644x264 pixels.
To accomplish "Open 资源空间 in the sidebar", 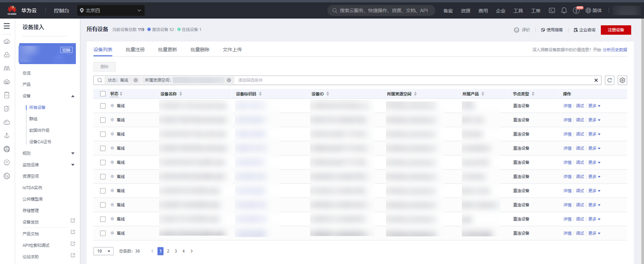I will pyautogui.click(x=31, y=176).
